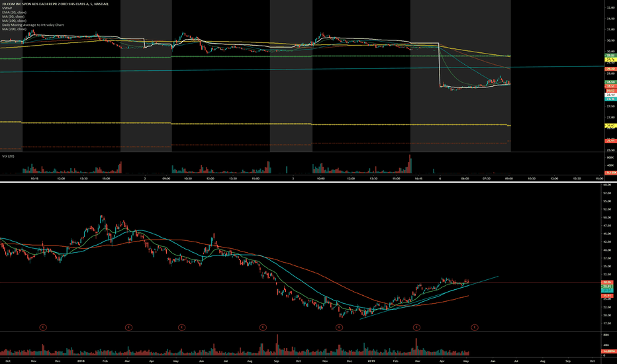Click the 60.00 price axis value on daily chart
This screenshot has height=364, width=617.
pyautogui.click(x=607, y=185)
